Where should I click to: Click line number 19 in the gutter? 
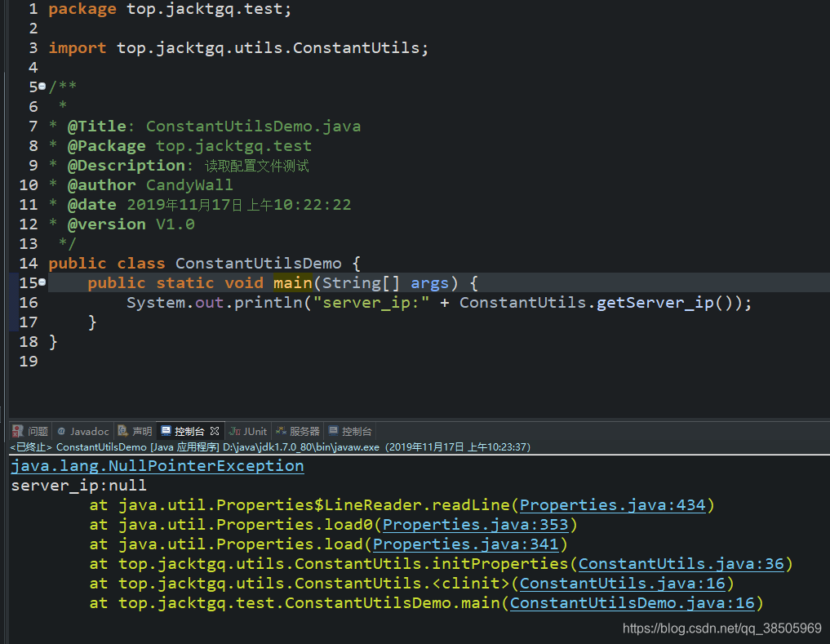click(x=29, y=362)
